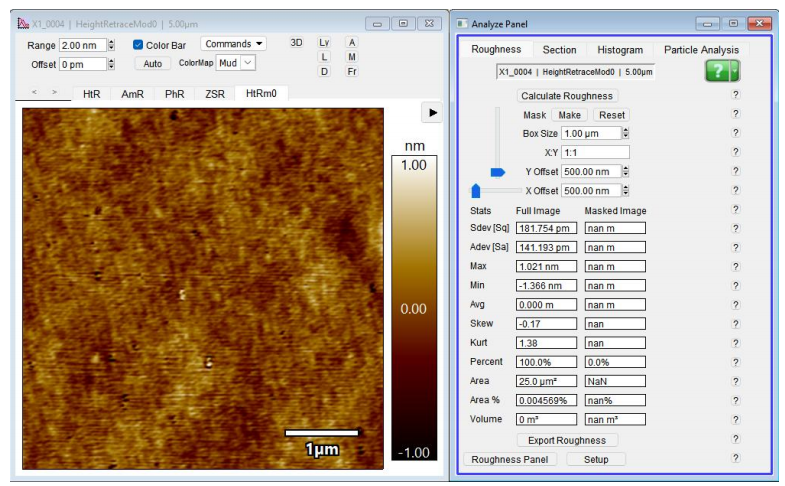Click the X Offset slider handle
The width and height of the screenshot is (785, 486).
pyautogui.click(x=476, y=190)
